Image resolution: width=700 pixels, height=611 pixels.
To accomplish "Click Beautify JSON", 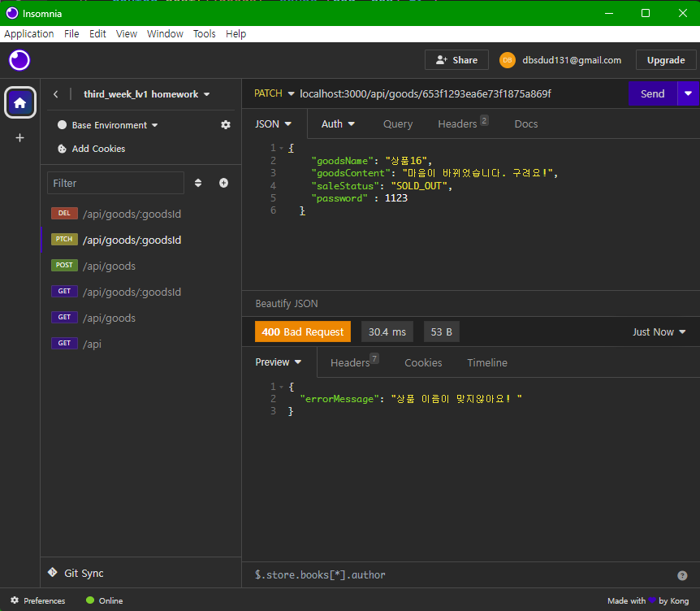I will (x=287, y=304).
